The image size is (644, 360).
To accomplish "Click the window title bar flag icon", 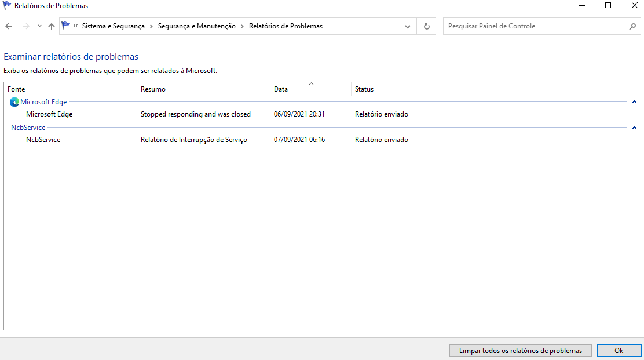I will coord(7,5).
